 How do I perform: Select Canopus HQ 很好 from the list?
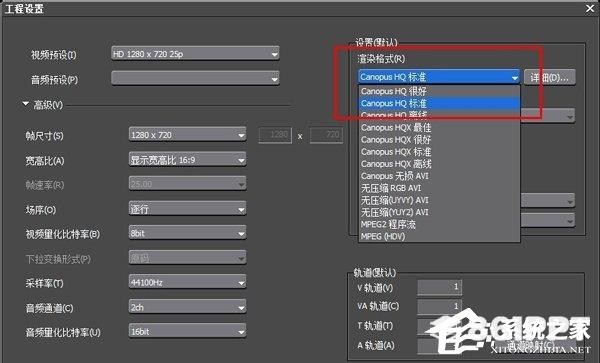pos(439,91)
